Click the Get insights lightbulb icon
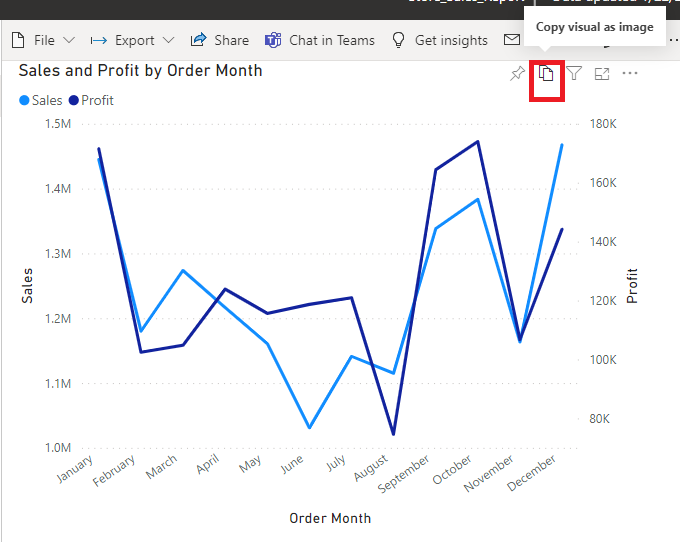 pos(398,40)
